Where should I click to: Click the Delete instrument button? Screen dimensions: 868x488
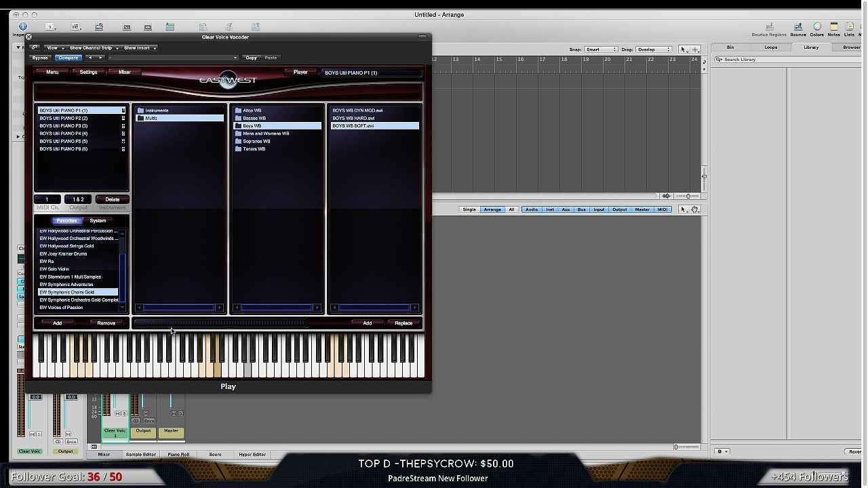(113, 199)
